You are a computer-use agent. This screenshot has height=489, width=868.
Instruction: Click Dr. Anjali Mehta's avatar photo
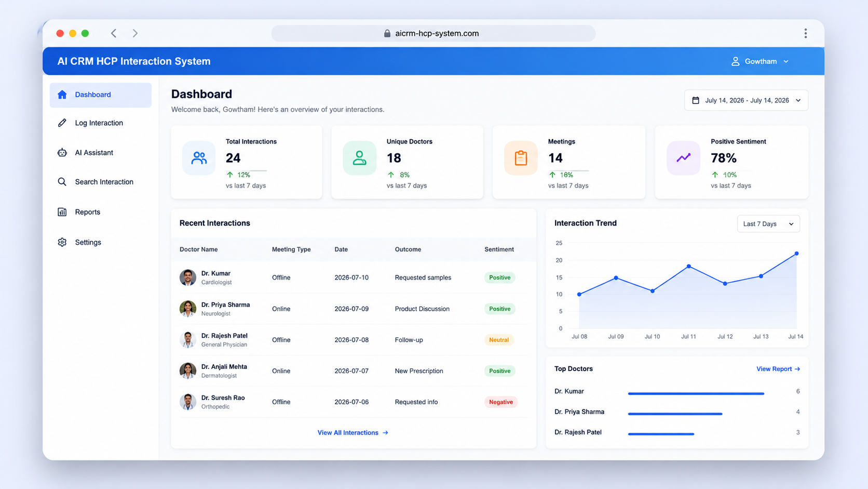click(188, 371)
